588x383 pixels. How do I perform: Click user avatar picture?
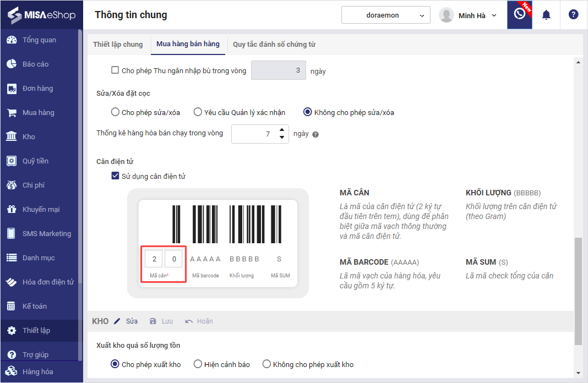click(x=447, y=15)
